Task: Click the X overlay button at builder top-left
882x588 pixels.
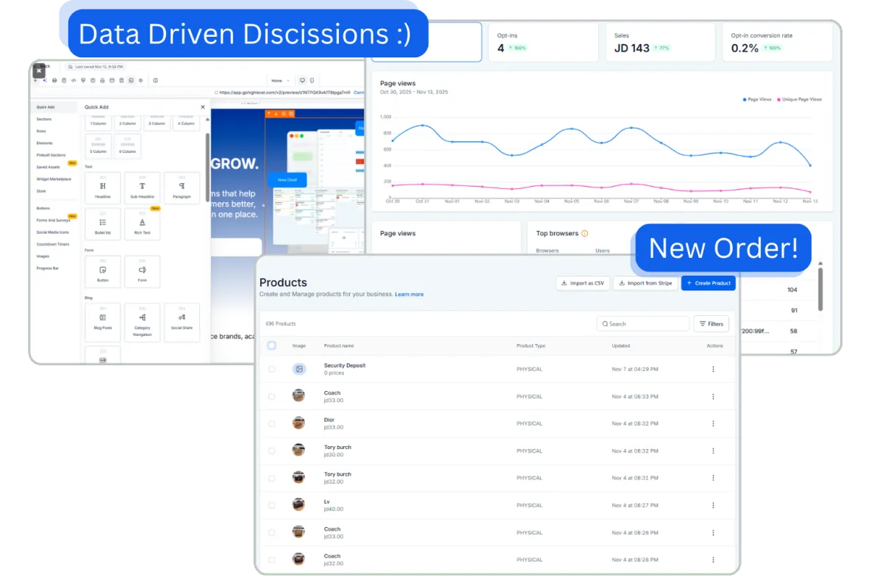Action: (39, 71)
